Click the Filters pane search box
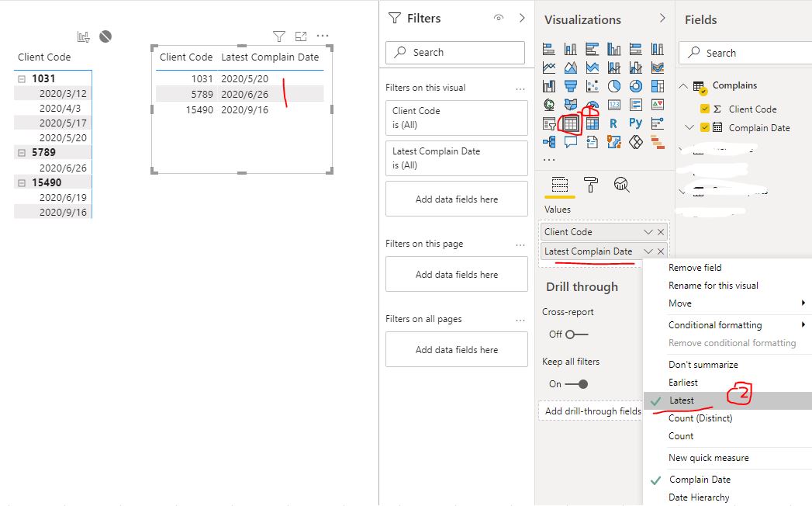This screenshot has width=812, height=506. click(x=455, y=52)
